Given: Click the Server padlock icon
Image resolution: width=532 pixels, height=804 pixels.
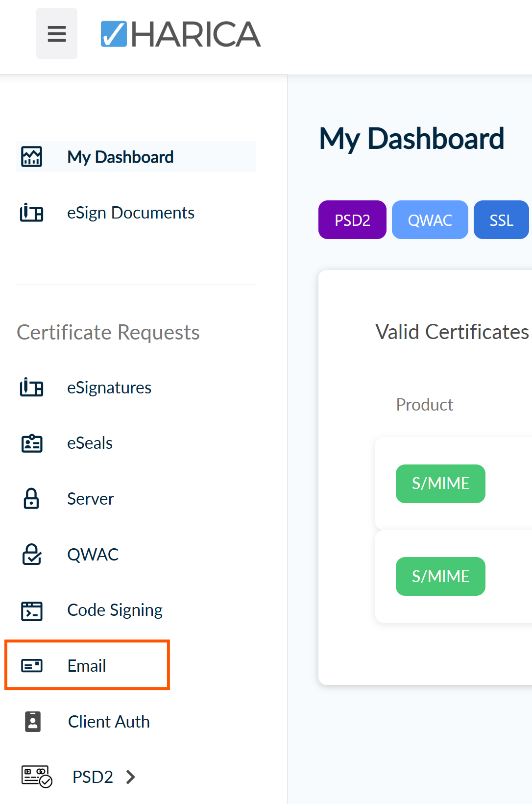Looking at the screenshot, I should tap(31, 499).
